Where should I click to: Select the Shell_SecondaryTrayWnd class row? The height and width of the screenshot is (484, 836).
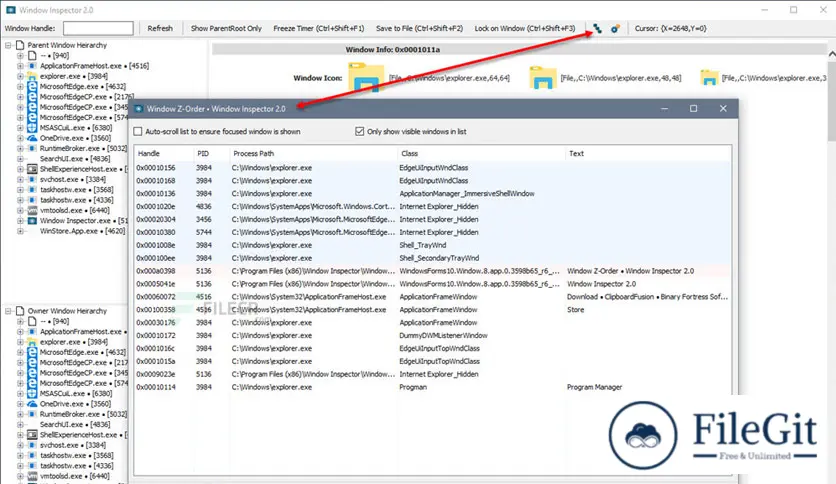432,258
